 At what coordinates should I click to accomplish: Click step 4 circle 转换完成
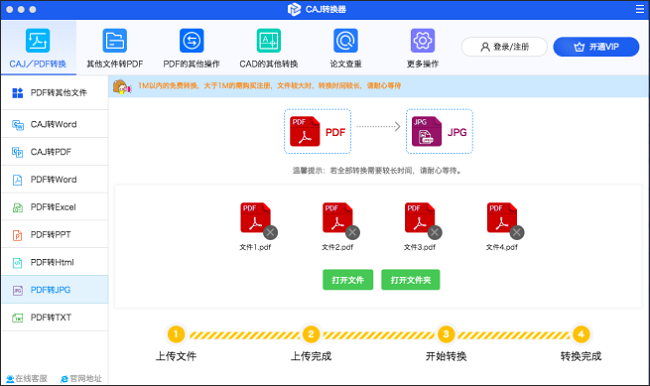coord(581,334)
